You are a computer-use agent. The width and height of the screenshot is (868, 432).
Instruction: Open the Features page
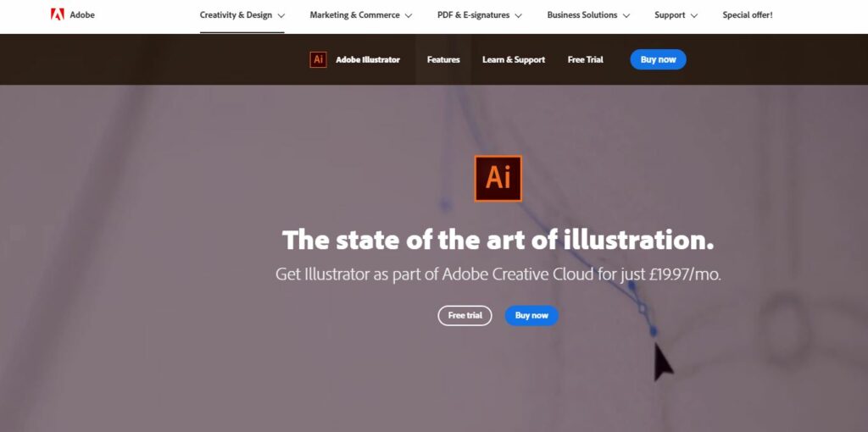coord(443,60)
